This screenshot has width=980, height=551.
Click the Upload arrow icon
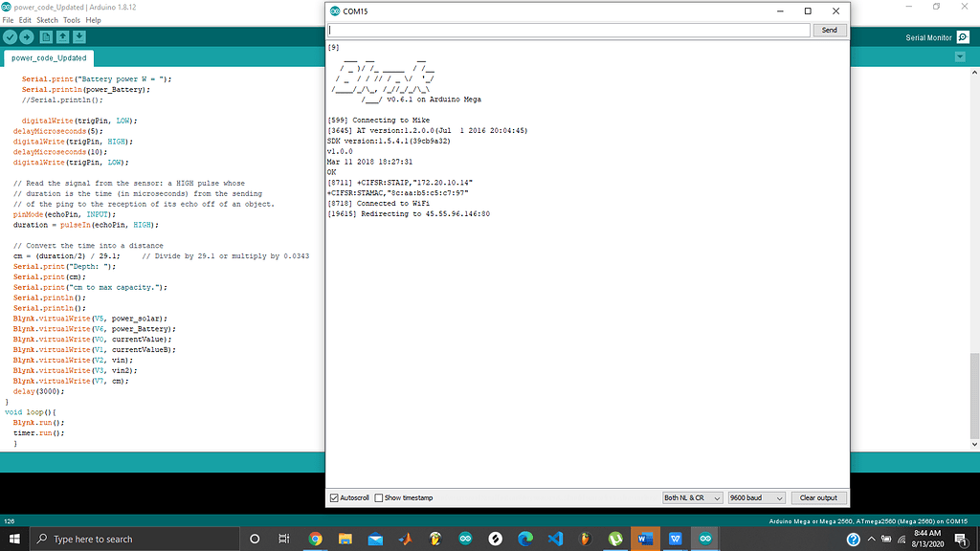coord(29,36)
